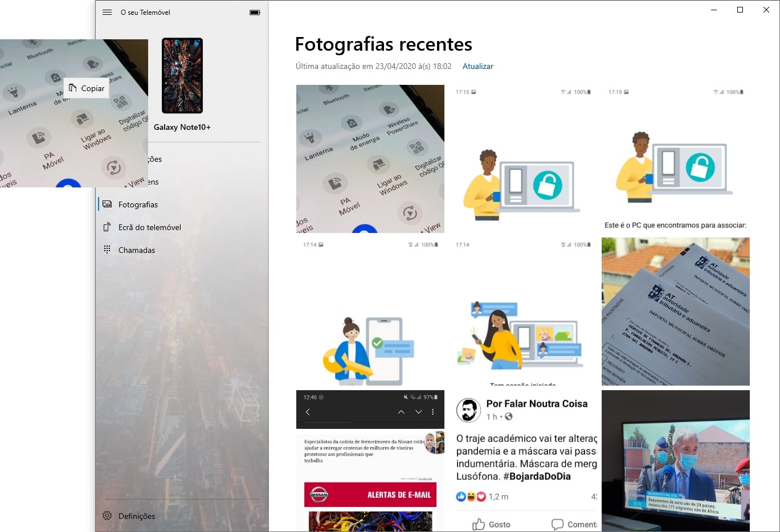
Task: Check the phone battery status icon
Action: point(255,13)
